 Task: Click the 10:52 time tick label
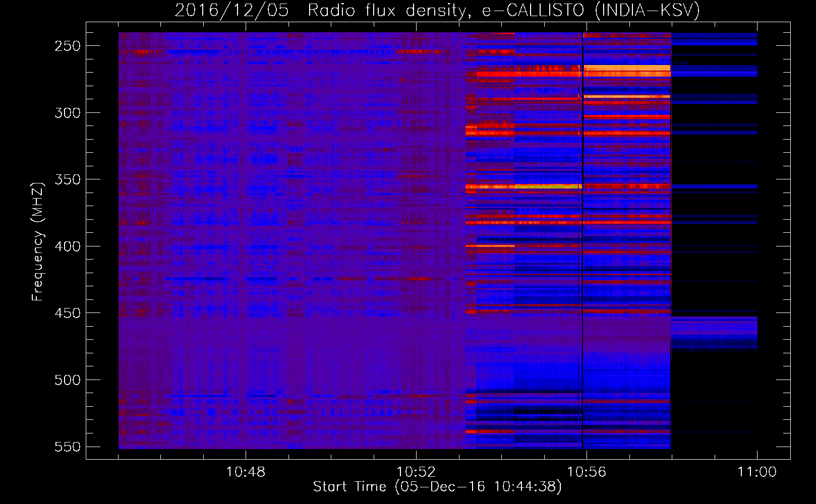pyautogui.click(x=416, y=472)
